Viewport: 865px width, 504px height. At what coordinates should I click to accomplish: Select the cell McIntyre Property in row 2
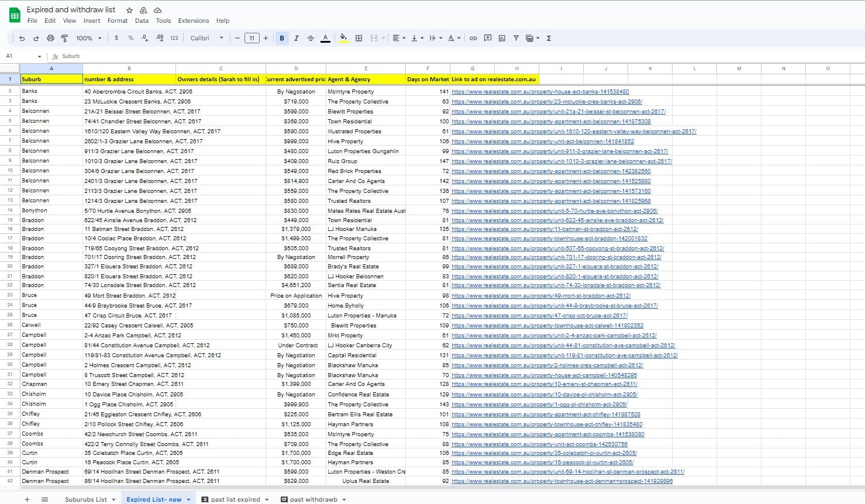pos(366,92)
